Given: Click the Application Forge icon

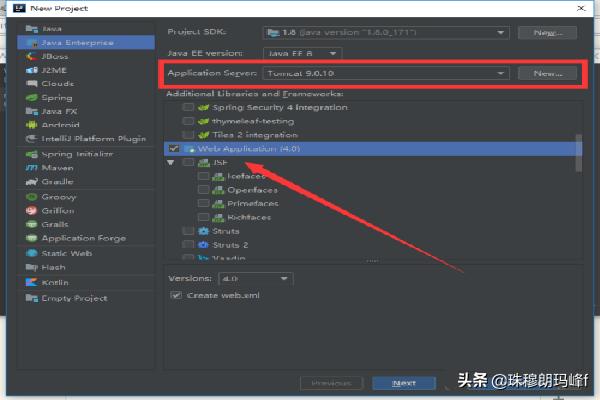Looking at the screenshot, I should pos(32,238).
